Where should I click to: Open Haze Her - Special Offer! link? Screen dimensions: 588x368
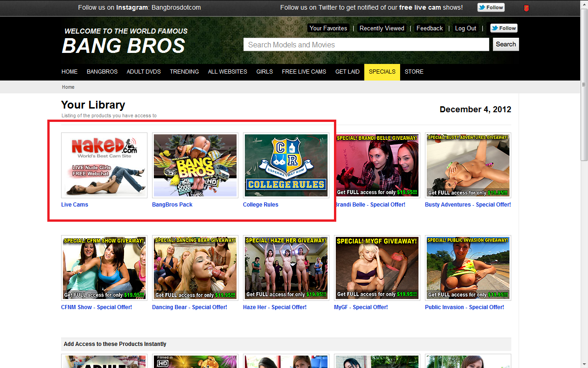click(x=275, y=307)
